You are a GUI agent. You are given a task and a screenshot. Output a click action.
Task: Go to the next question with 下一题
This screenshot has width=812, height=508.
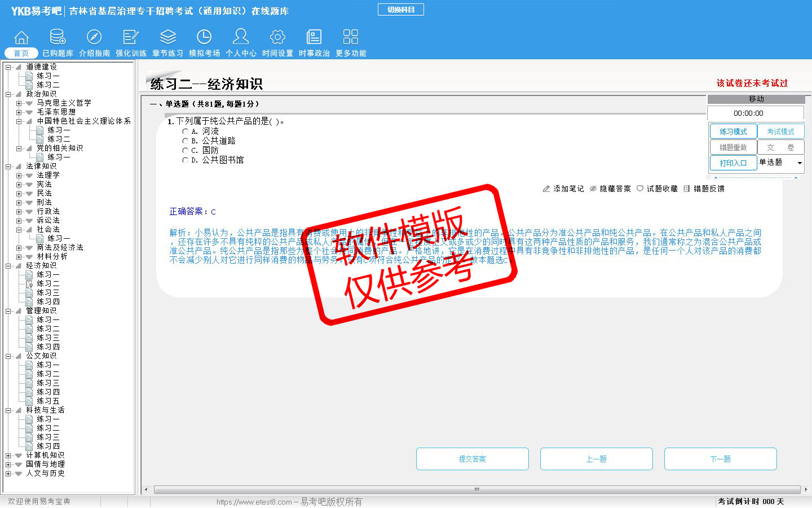point(721,459)
